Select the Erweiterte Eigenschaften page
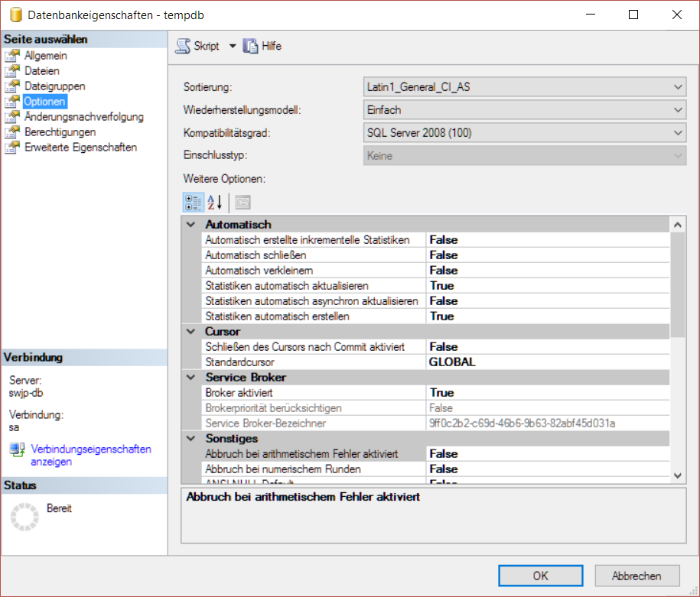The height and width of the screenshot is (597, 700). pyautogui.click(x=80, y=148)
